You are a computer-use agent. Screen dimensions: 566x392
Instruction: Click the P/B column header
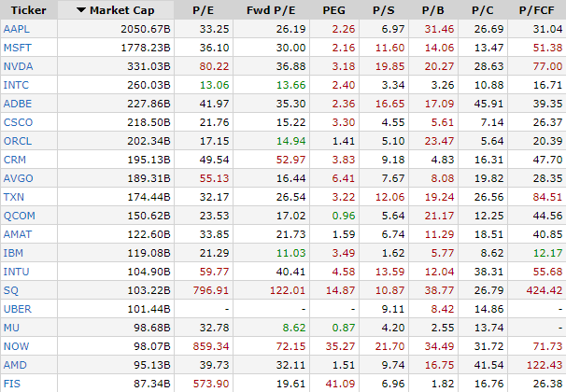coord(433,10)
